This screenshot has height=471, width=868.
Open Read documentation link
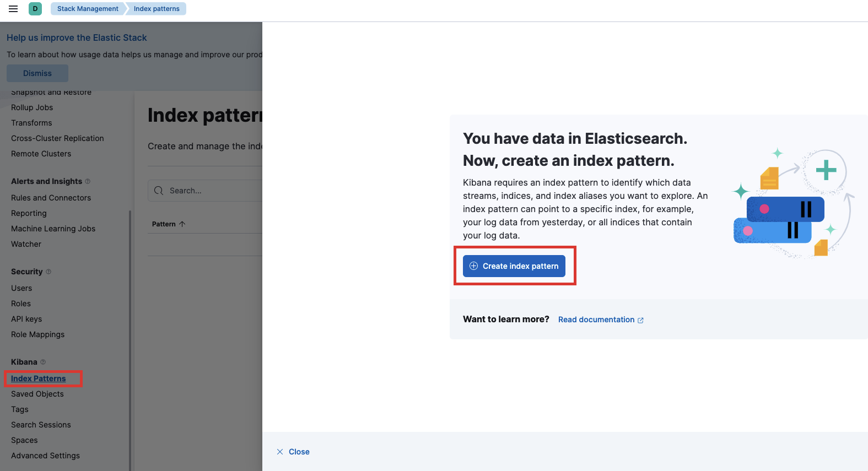(x=596, y=320)
